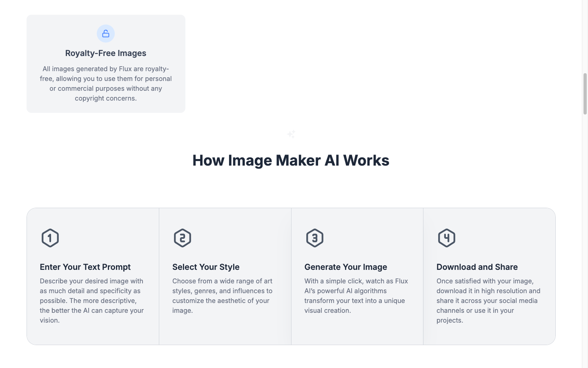Click the hexagon number 4 step icon
The image size is (588, 368).
[x=447, y=238]
